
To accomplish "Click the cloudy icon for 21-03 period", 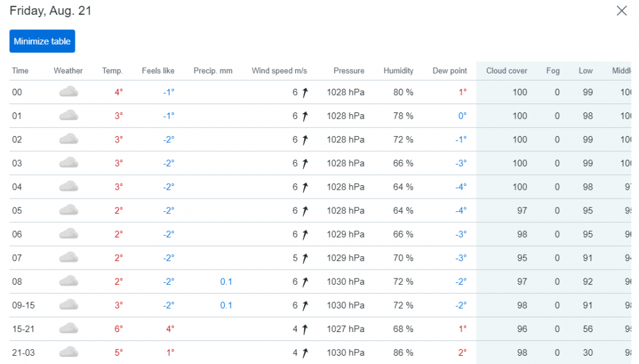I will [68, 352].
